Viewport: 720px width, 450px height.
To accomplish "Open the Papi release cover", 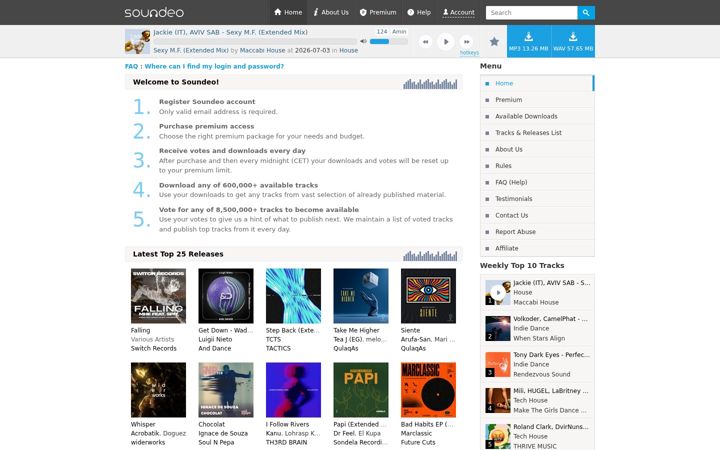I will click(361, 390).
